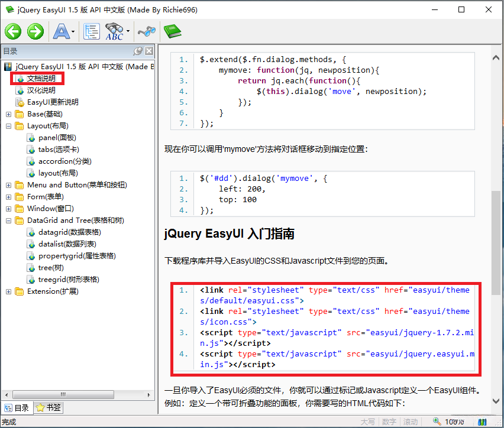
Task: Click the 'left: 200,' code line
Action: 242,189
